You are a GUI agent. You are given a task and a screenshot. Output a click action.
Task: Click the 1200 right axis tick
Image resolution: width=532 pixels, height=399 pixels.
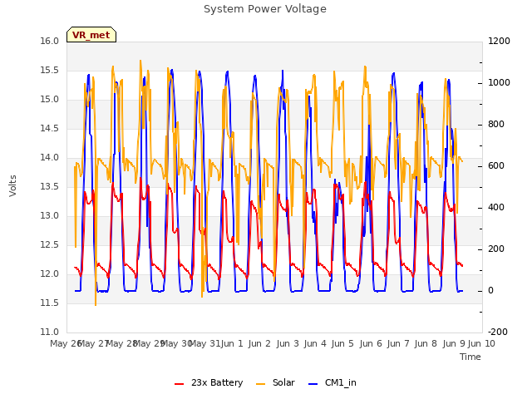(x=499, y=41)
